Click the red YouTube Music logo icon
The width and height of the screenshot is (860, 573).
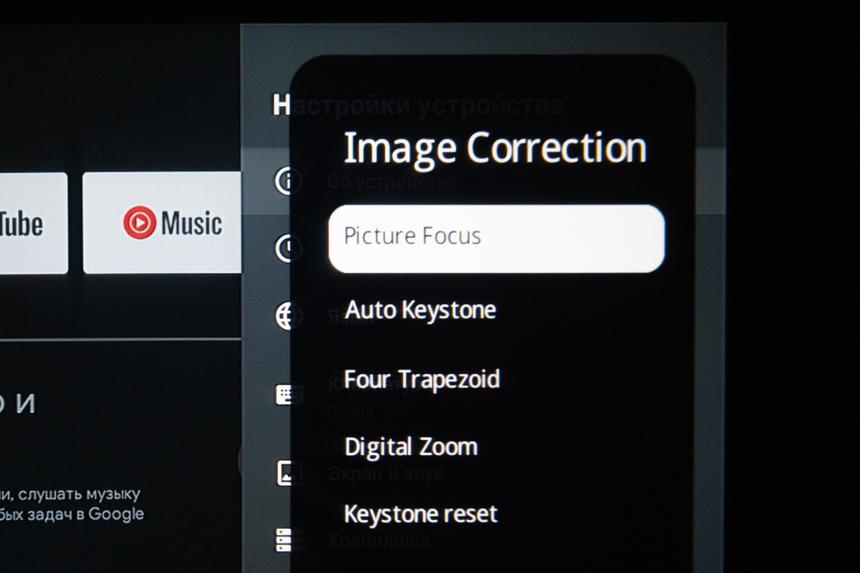pos(139,222)
